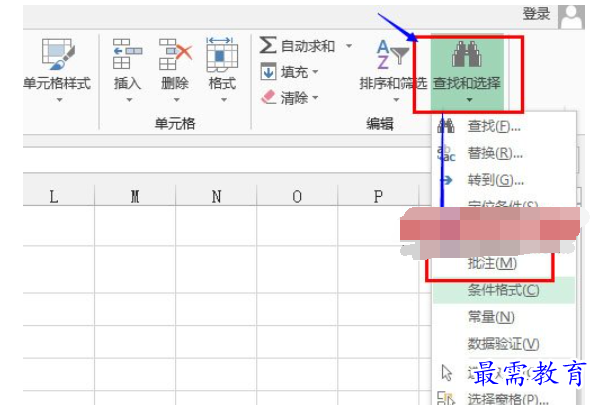
Task: Select column P header
Action: click(x=378, y=197)
